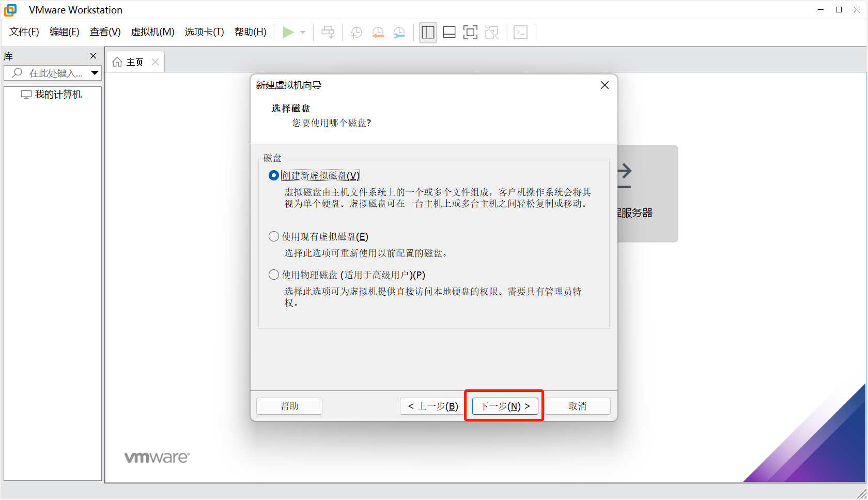The width and height of the screenshot is (868, 500).
Task: Toggle the thumbnail bar view icon
Action: (449, 33)
